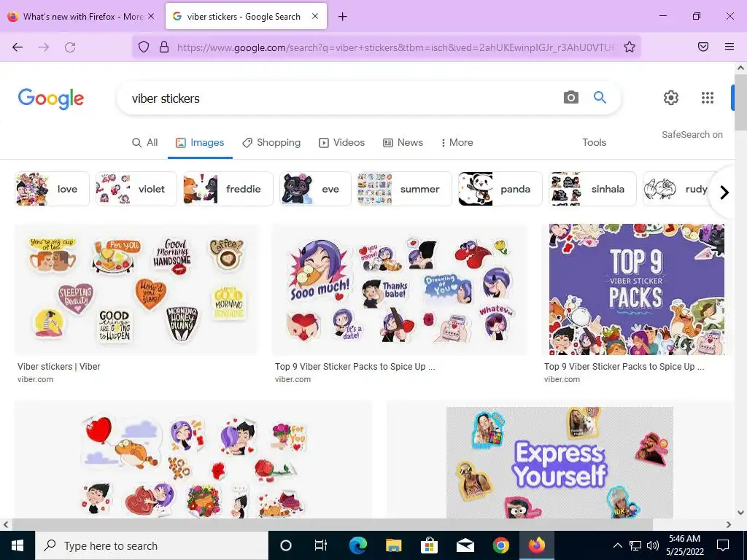This screenshot has width=747, height=560.
Task: Launch Microsoft Edge from the taskbar
Action: click(x=357, y=545)
